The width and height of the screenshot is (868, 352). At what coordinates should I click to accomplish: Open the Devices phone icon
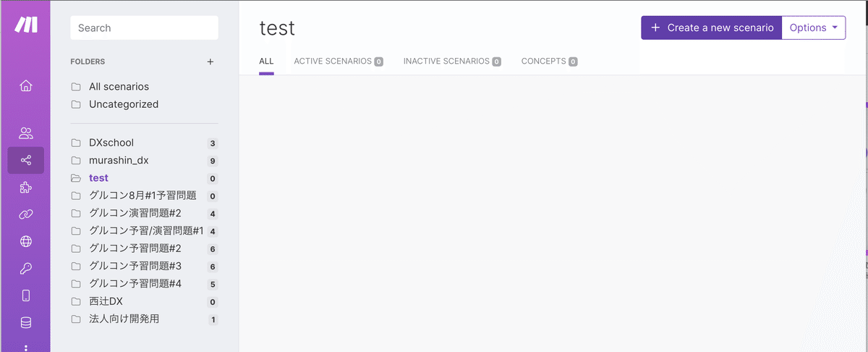26,296
